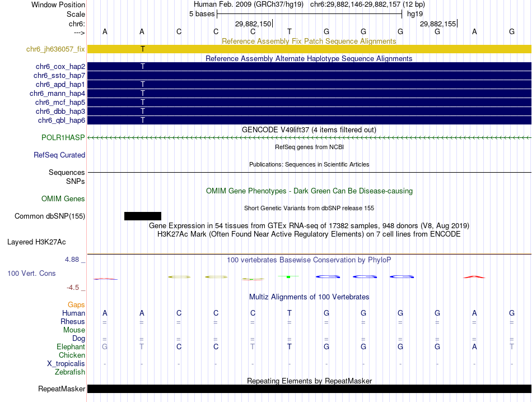Screen dimensions: 532x402
Task: Click the Gaps label in Multiz track
Action: [x=76, y=305]
